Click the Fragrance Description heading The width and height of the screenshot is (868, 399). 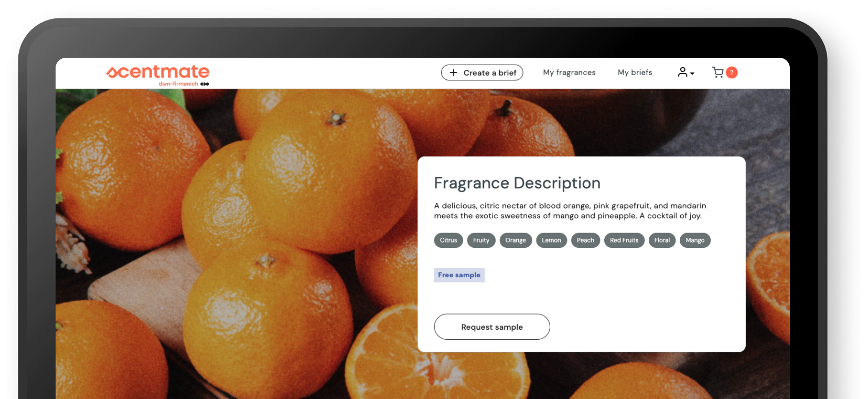click(517, 183)
